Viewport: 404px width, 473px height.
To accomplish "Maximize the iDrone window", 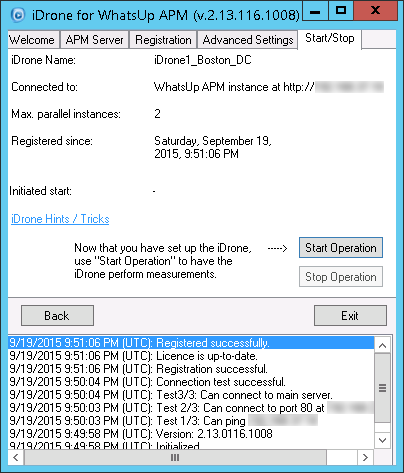I will (341, 11).
